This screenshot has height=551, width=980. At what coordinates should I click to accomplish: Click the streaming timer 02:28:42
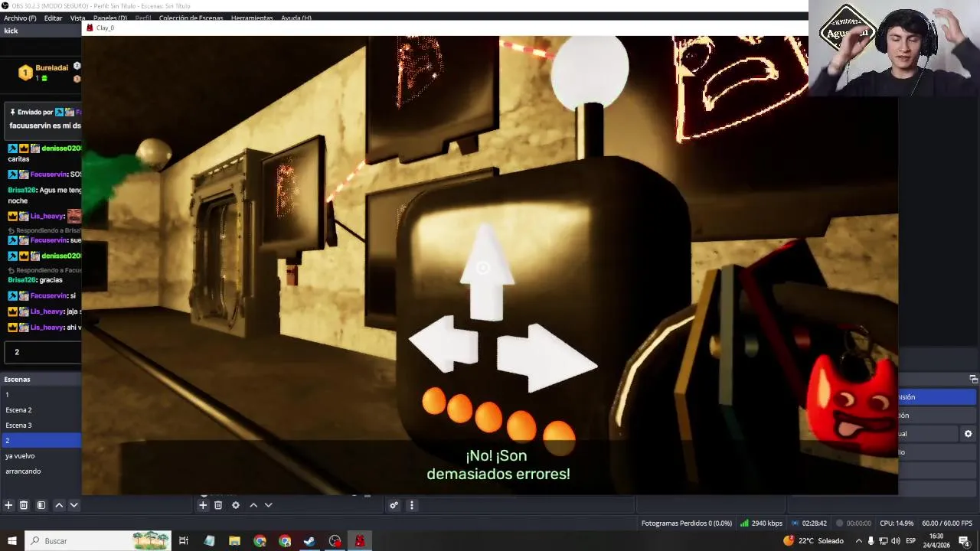tap(808, 523)
